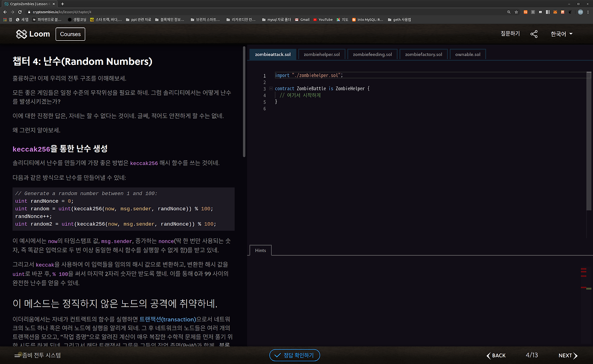Open the Courses page
Image resolution: width=593 pixels, height=364 pixels.
click(70, 34)
